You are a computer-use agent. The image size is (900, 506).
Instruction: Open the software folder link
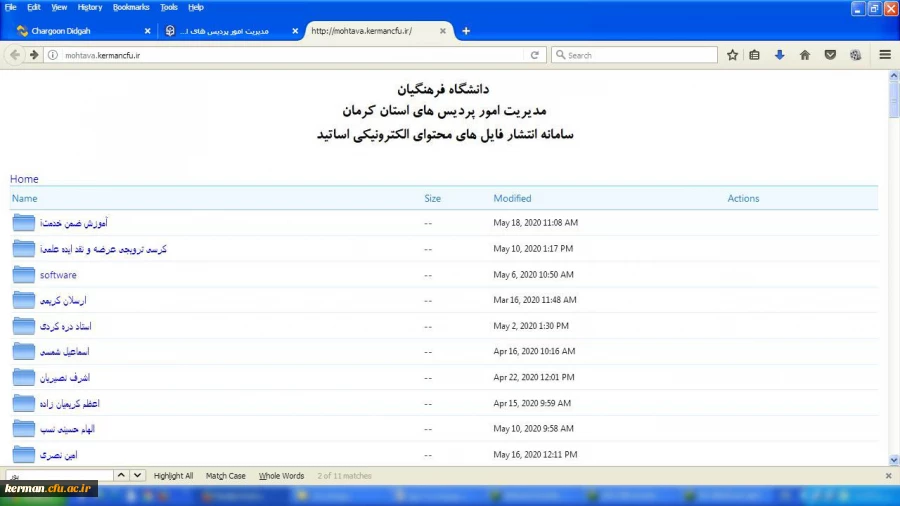[58, 275]
